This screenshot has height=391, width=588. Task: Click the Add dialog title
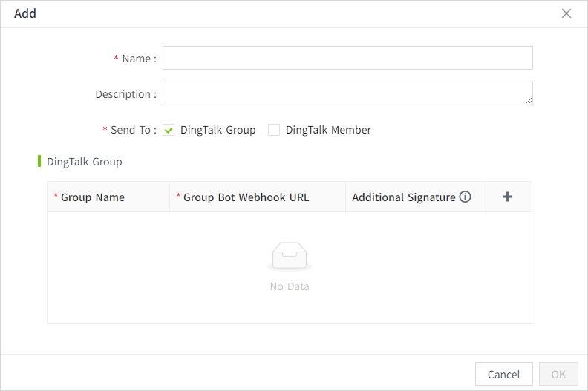pyautogui.click(x=25, y=13)
